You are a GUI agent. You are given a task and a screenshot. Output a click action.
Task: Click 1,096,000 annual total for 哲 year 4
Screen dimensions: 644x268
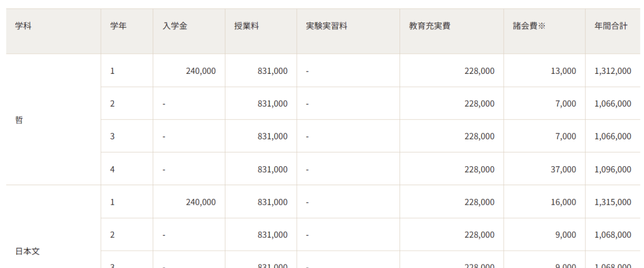[612, 169]
